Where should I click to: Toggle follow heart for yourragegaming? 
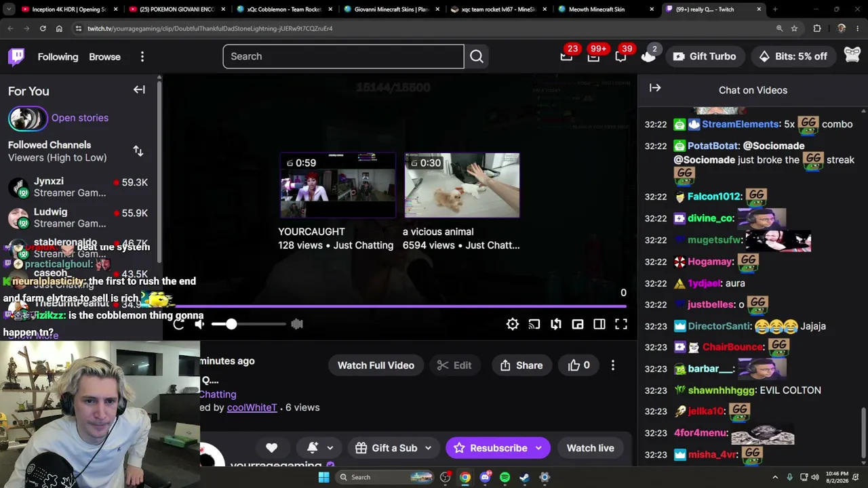point(271,448)
